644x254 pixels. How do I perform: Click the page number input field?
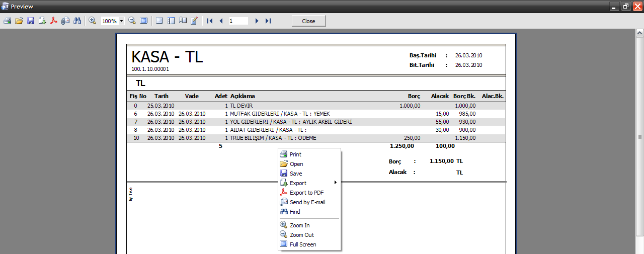pyautogui.click(x=238, y=21)
